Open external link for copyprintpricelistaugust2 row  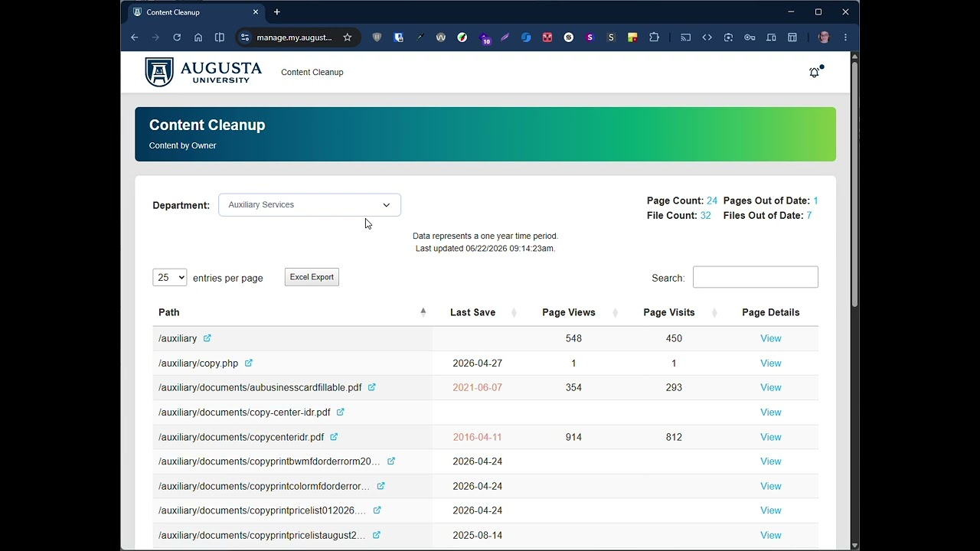377,535
